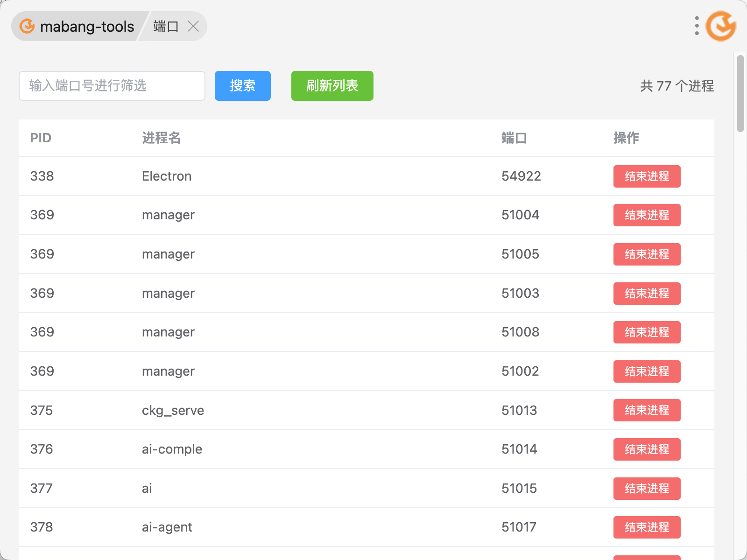
Task: End manager process on port 51005
Action: [x=647, y=254]
